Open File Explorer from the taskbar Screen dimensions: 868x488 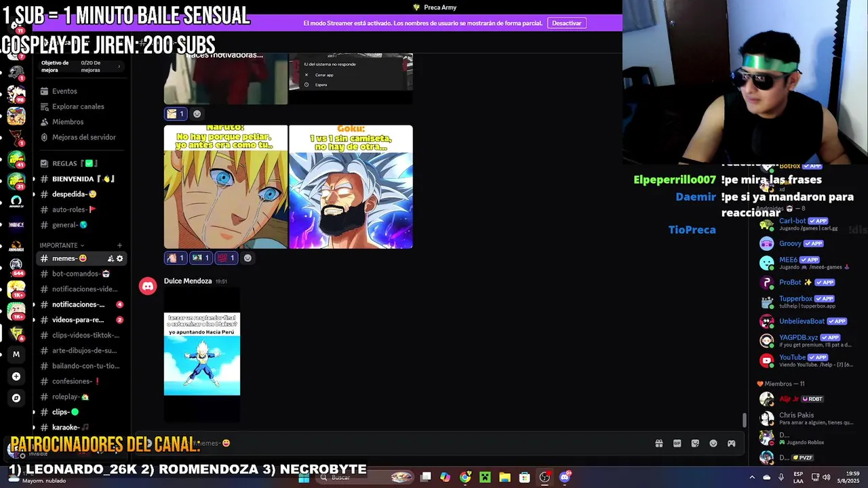[x=505, y=477]
